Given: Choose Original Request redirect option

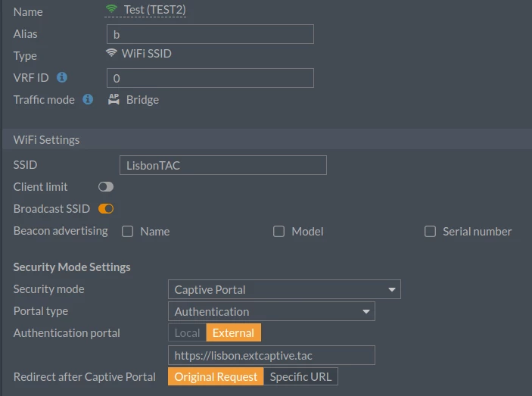Looking at the screenshot, I should 216,376.
